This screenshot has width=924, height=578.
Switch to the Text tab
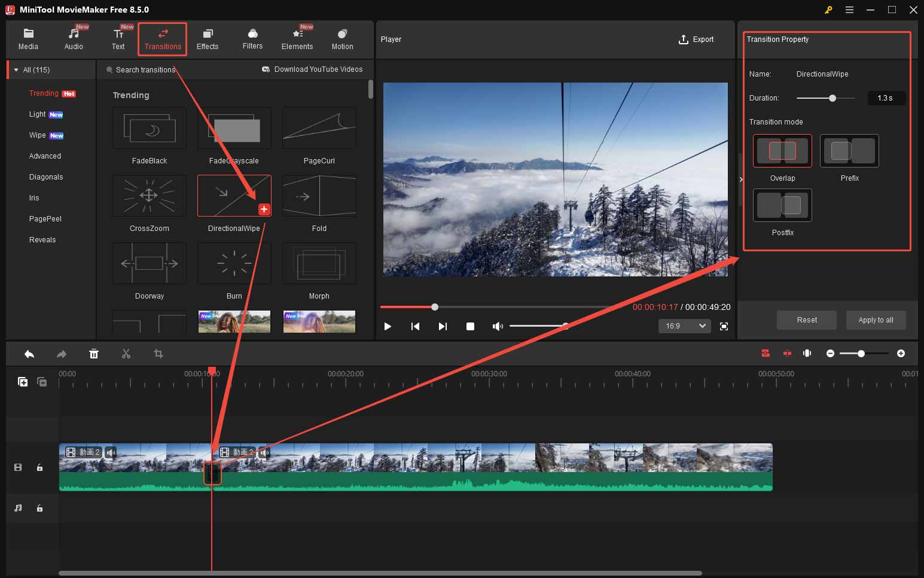pyautogui.click(x=118, y=39)
